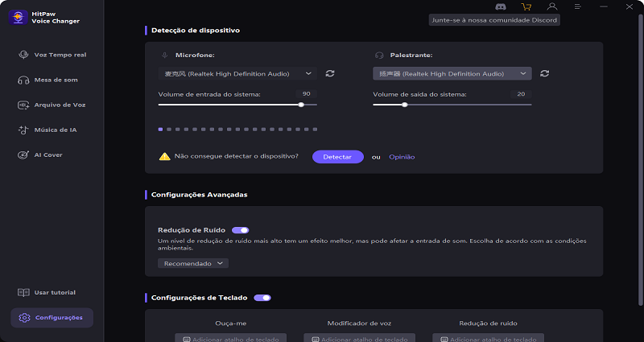Add keyboard shortcut for Ouça-me
This screenshot has height=342, width=644.
point(231,338)
